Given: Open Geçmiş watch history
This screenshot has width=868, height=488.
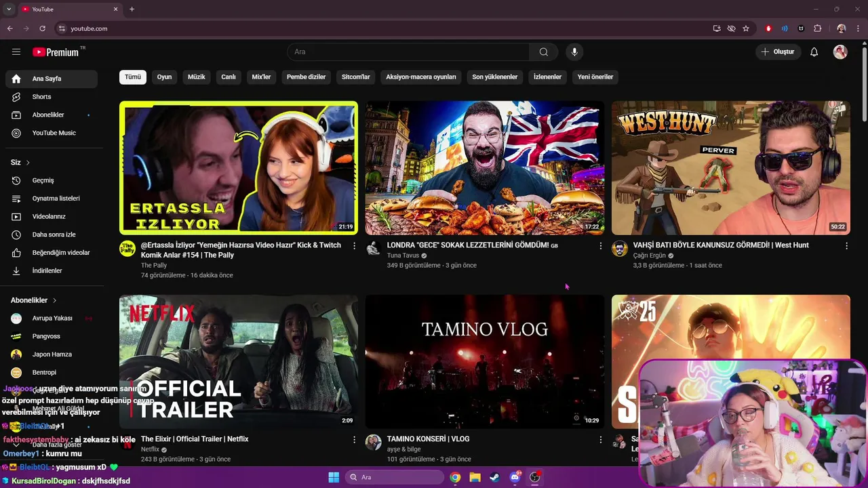Looking at the screenshot, I should click(x=52, y=180).
